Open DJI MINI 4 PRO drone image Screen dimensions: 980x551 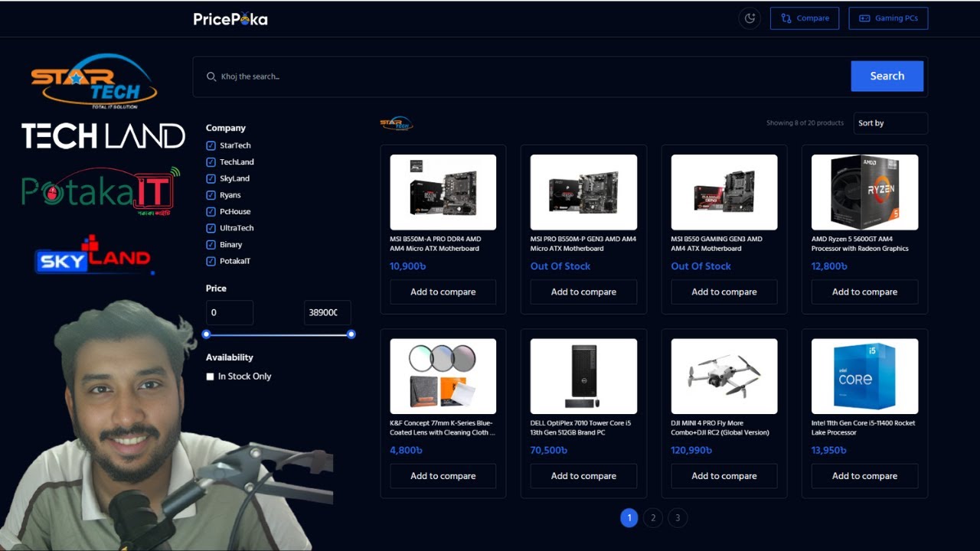coord(724,376)
